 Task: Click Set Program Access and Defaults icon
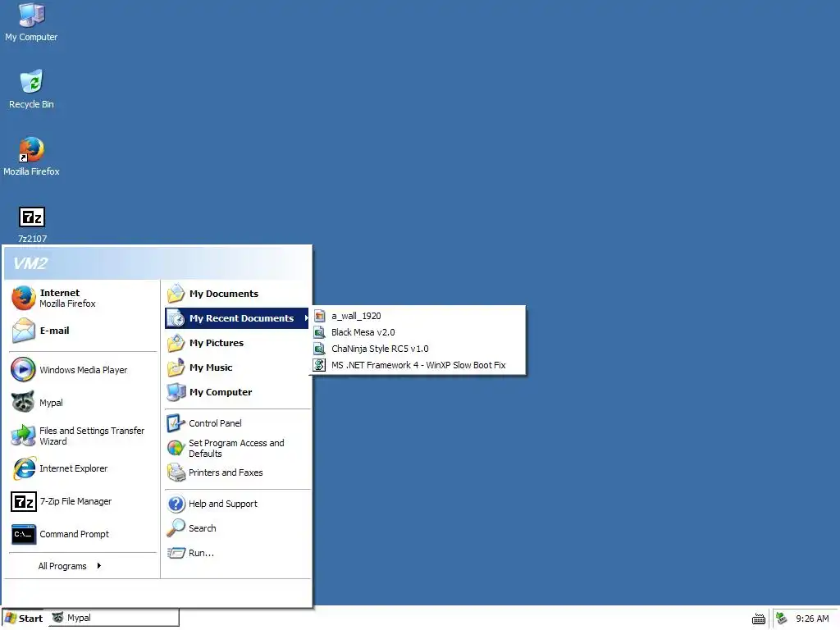[176, 448]
